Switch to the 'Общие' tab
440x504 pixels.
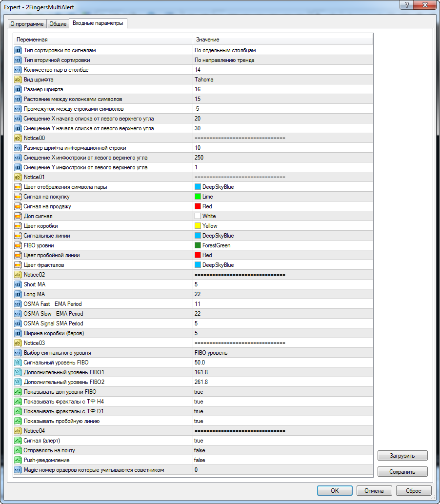(x=58, y=24)
